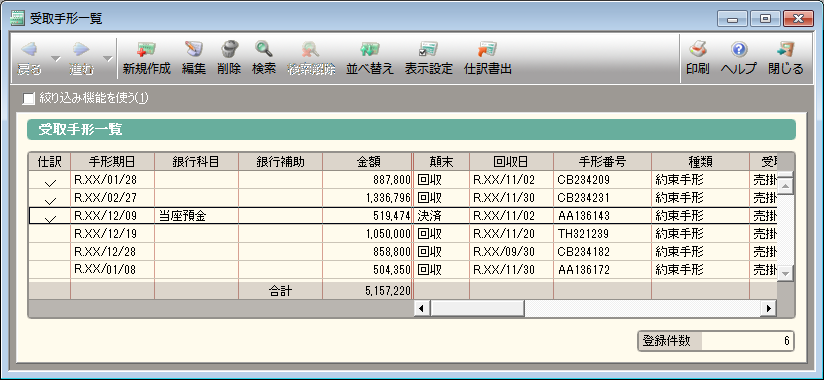Select amount 1,336,796 cell
The image size is (824, 380).
367,198
